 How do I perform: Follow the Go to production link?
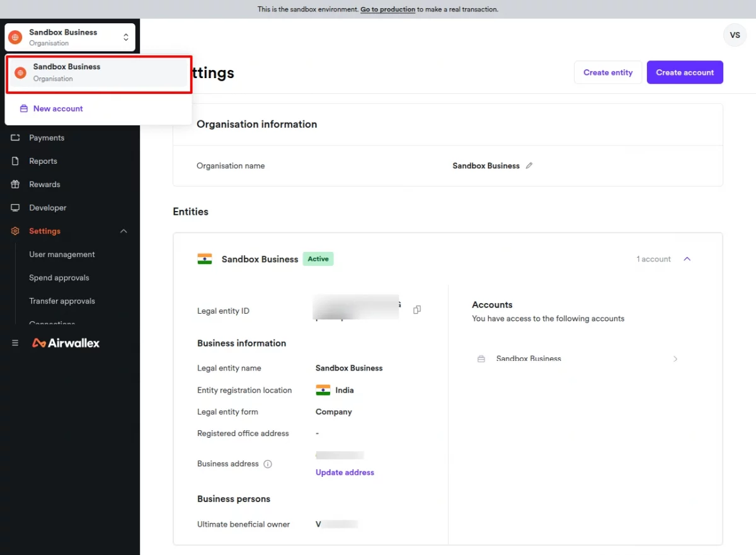pyautogui.click(x=387, y=9)
